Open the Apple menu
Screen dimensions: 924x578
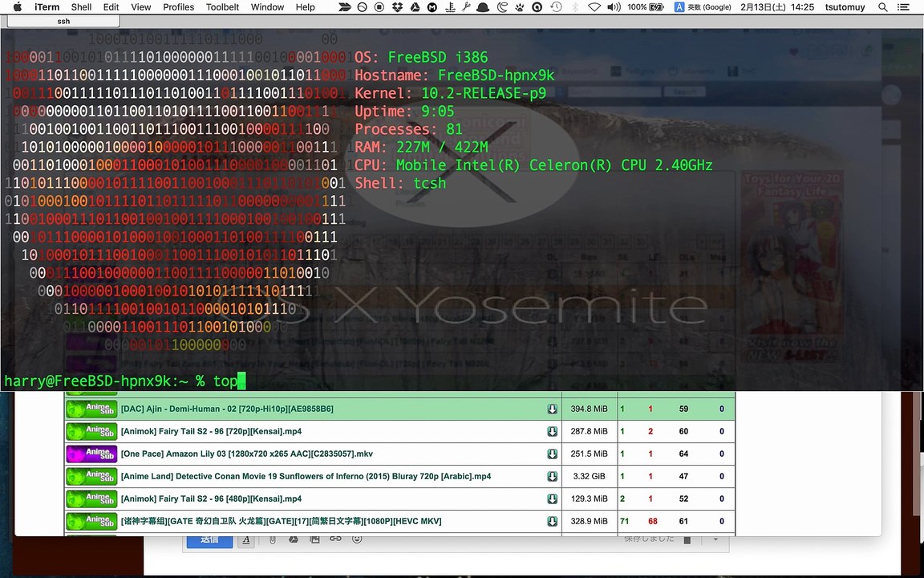(x=17, y=7)
